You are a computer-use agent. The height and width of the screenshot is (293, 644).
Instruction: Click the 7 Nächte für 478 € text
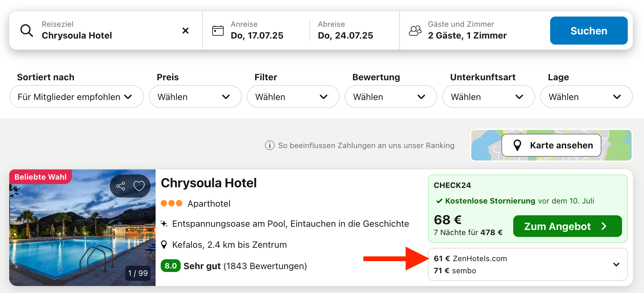[x=468, y=232]
